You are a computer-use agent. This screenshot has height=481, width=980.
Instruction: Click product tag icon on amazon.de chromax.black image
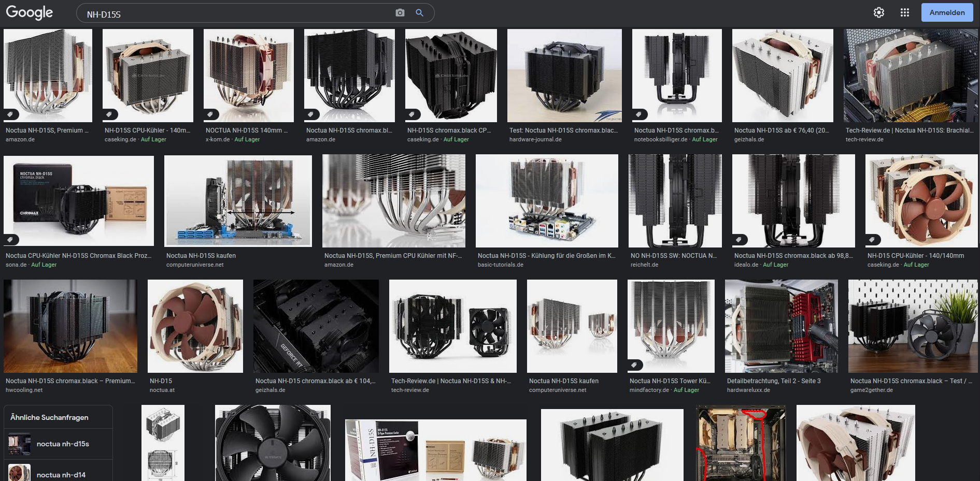coord(311,114)
